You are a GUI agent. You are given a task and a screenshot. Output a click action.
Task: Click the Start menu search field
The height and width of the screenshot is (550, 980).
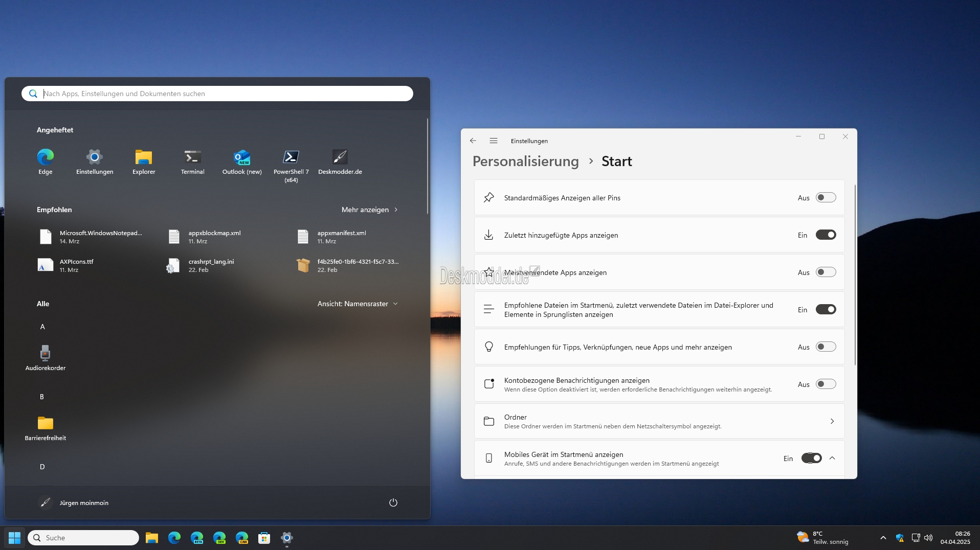pos(217,94)
